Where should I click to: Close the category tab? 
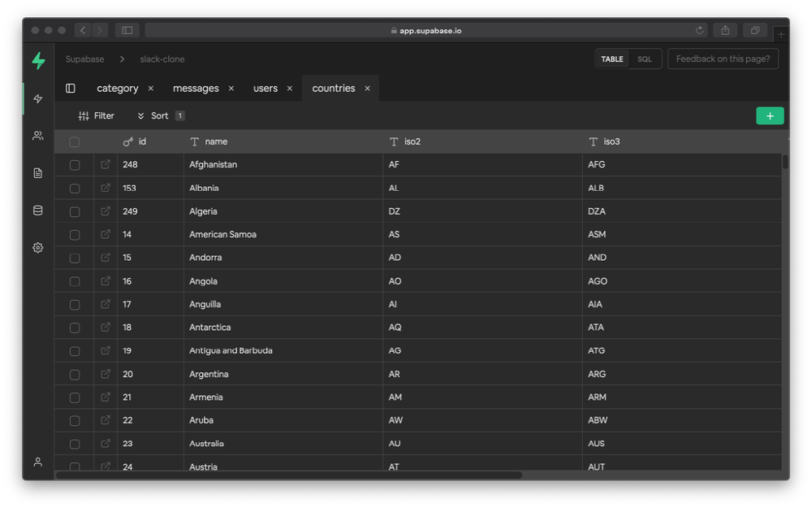(151, 88)
